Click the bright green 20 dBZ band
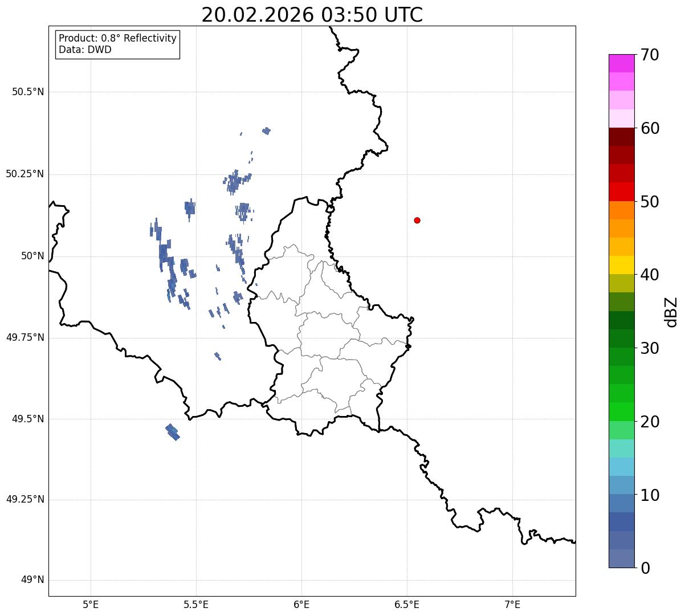The image size is (685, 616). click(x=621, y=411)
